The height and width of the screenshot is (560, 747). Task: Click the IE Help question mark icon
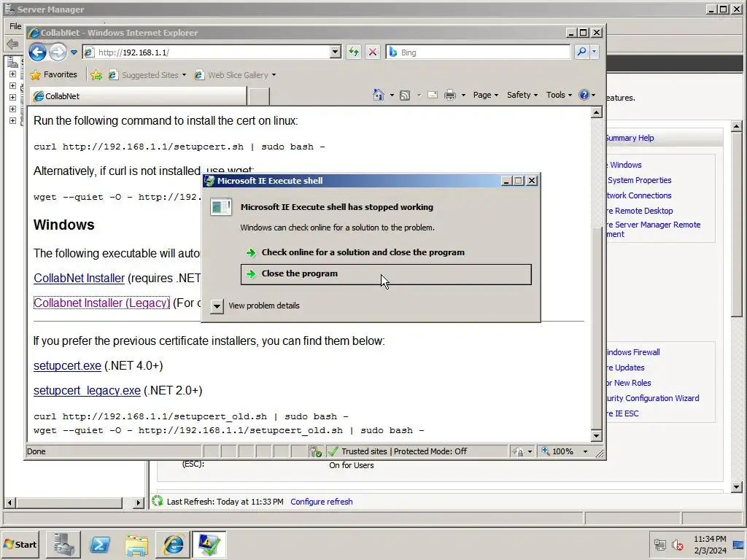[584, 95]
